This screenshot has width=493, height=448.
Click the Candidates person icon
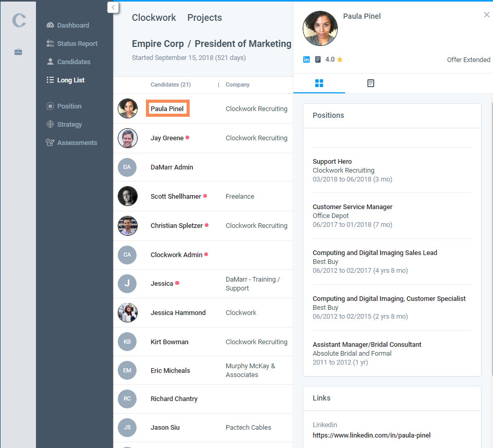pyautogui.click(x=51, y=62)
